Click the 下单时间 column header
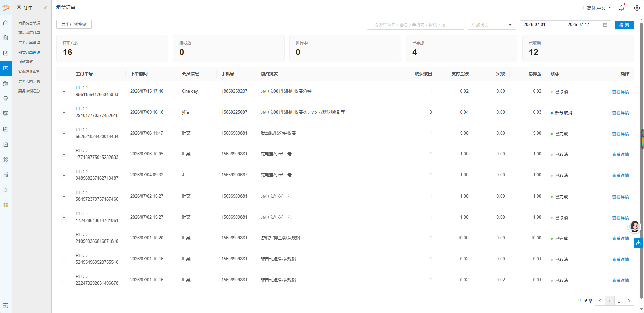644x313 pixels. pos(139,74)
